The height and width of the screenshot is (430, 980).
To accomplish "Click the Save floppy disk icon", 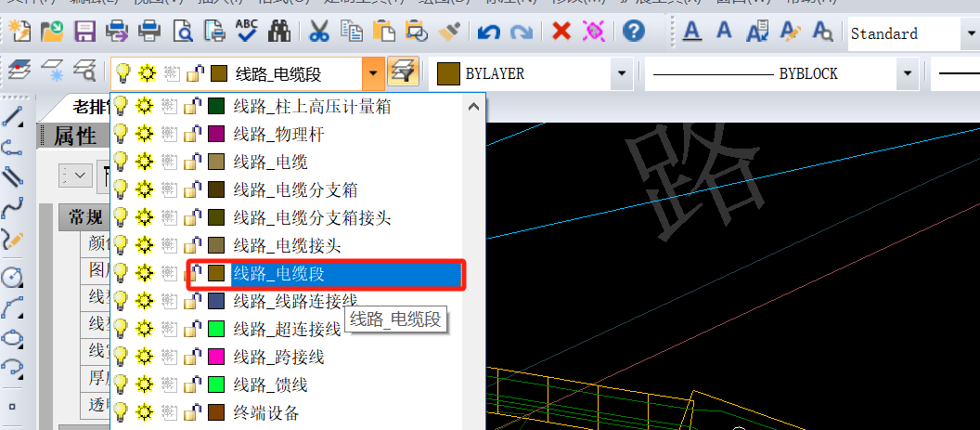I will [x=84, y=33].
